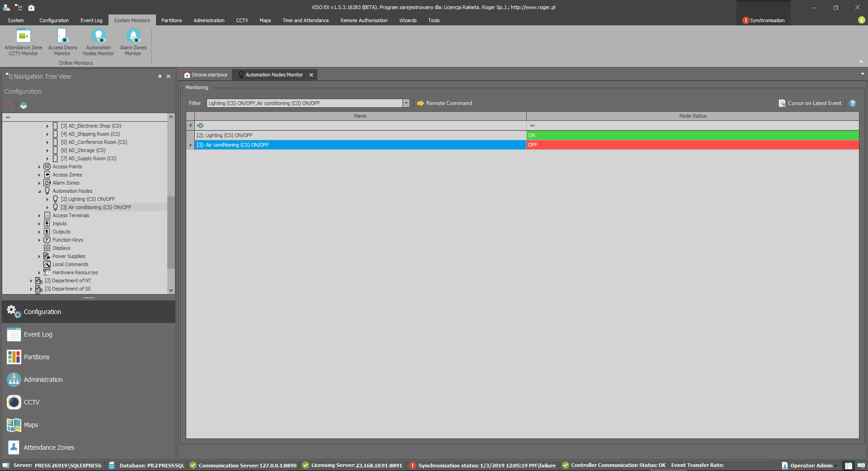Image resolution: width=868 pixels, height=471 pixels.
Task: Toggle Cursor on Latest Event
Action: tap(810, 103)
